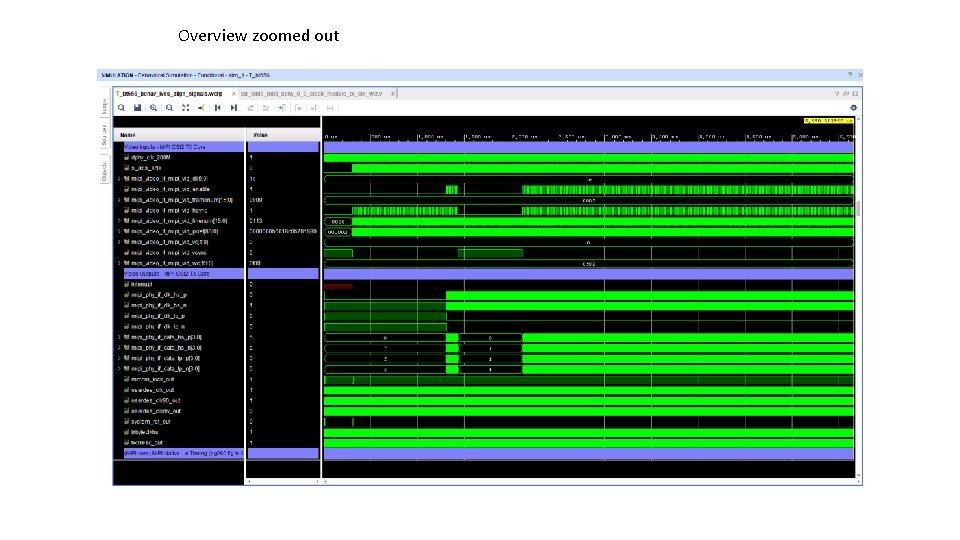
Task: Go to previous marker
Action: (x=298, y=108)
